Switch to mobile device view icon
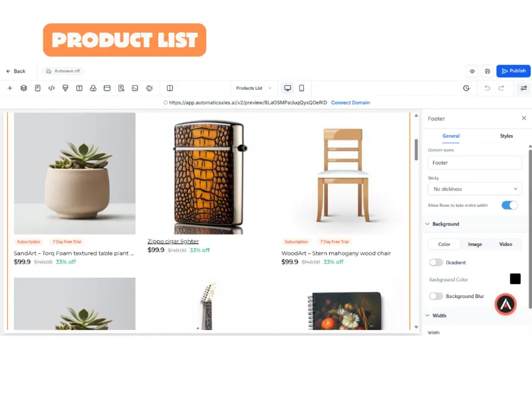532x399 pixels. pyautogui.click(x=302, y=88)
